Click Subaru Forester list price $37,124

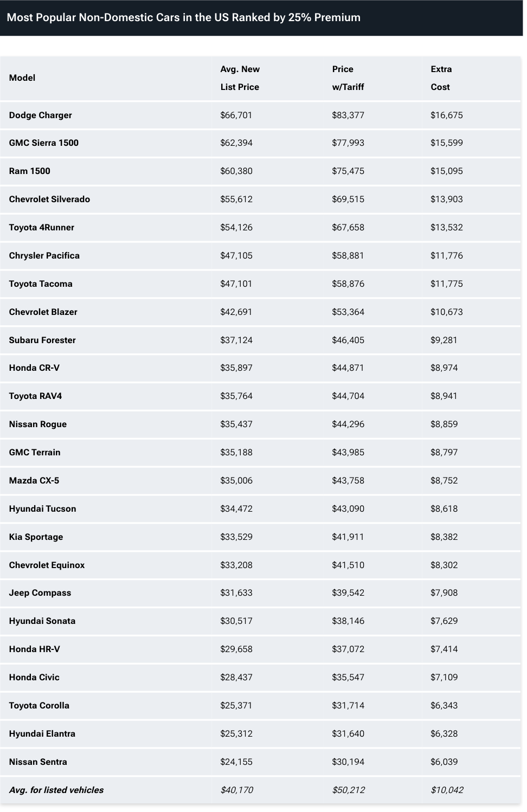click(236, 340)
